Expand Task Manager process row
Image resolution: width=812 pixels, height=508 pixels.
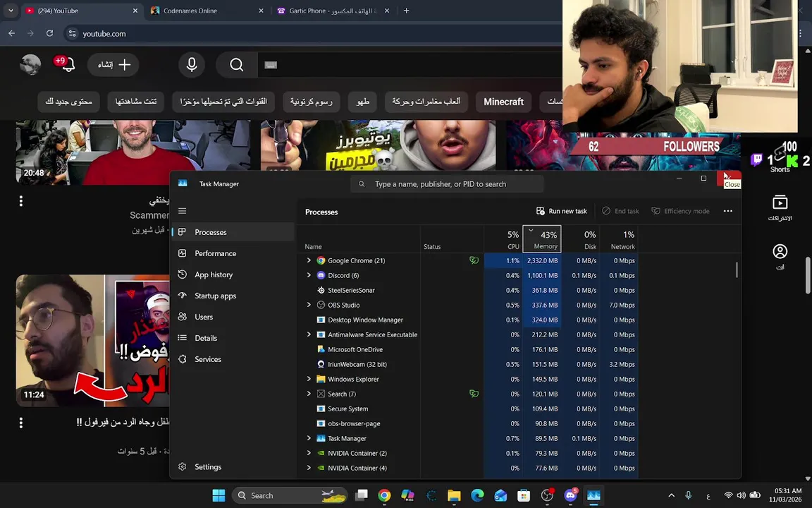[x=309, y=439]
